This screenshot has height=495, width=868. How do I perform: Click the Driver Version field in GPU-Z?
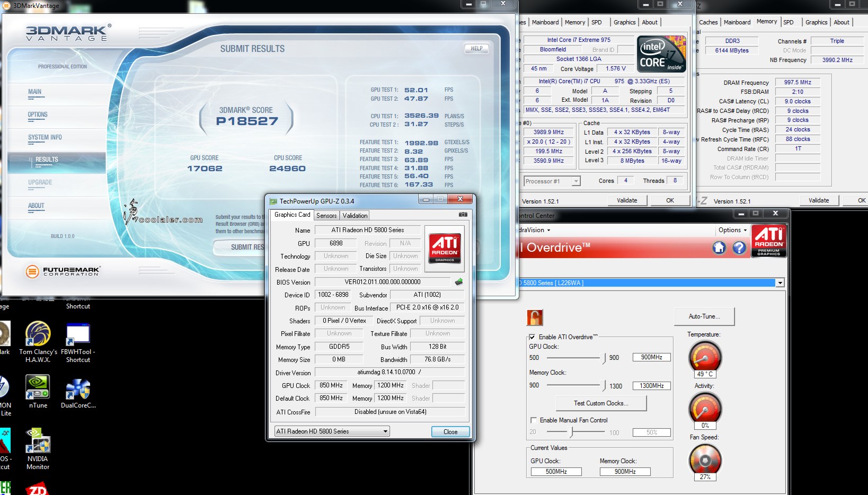pos(389,372)
